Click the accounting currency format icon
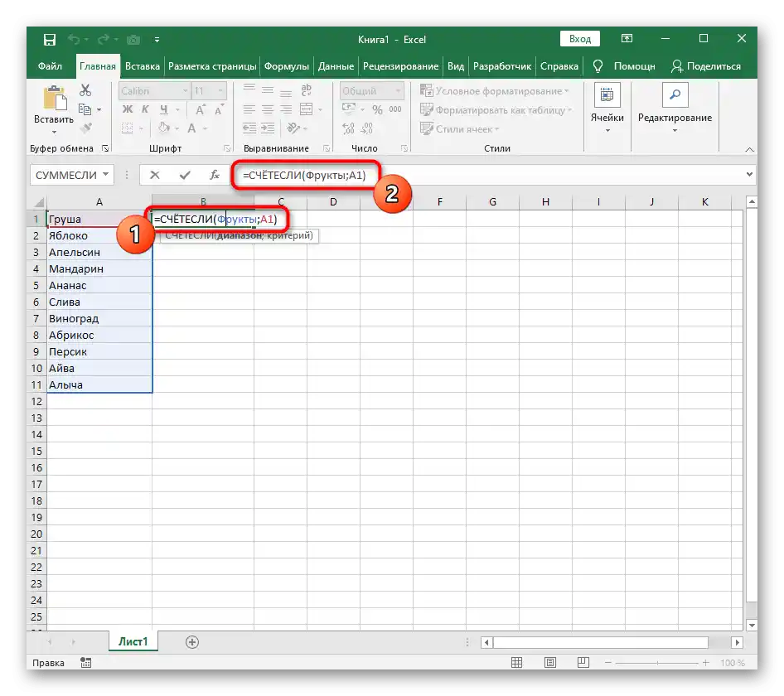 pyautogui.click(x=349, y=109)
